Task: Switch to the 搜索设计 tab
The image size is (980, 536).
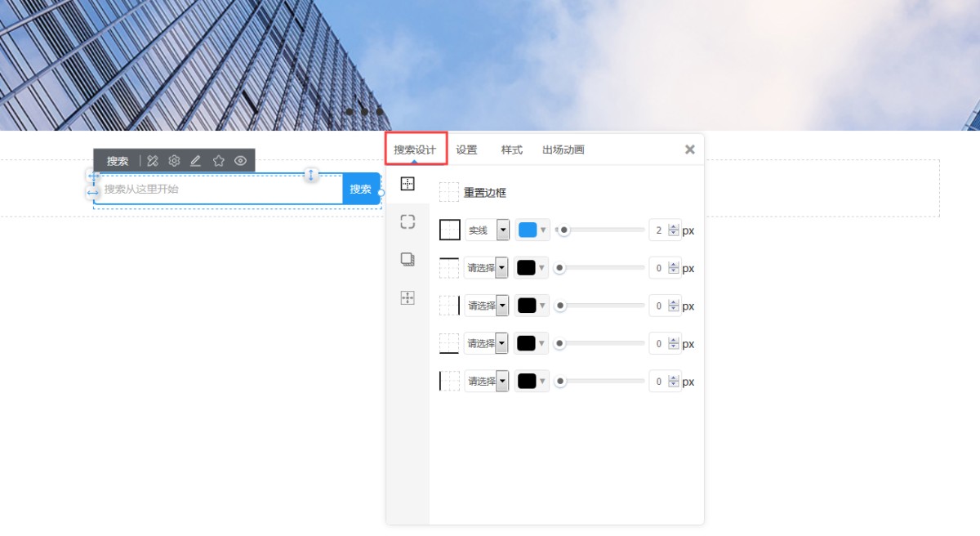Action: 415,150
